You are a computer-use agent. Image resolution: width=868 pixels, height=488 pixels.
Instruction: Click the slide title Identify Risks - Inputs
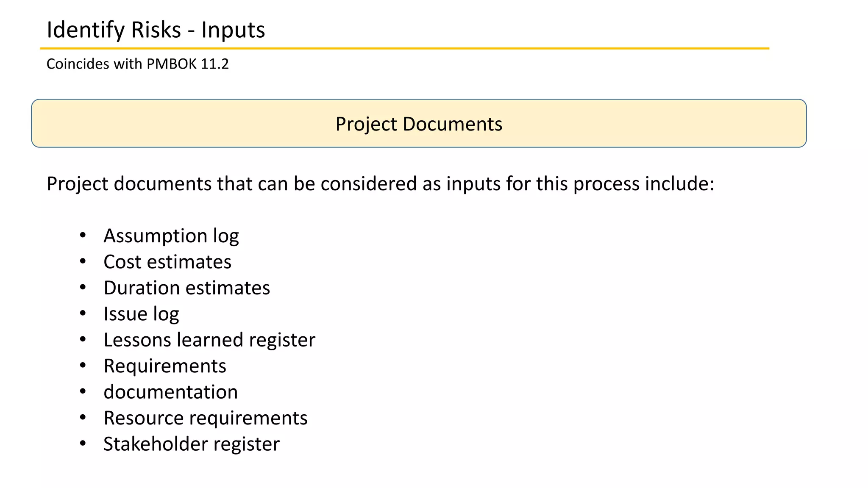point(156,30)
